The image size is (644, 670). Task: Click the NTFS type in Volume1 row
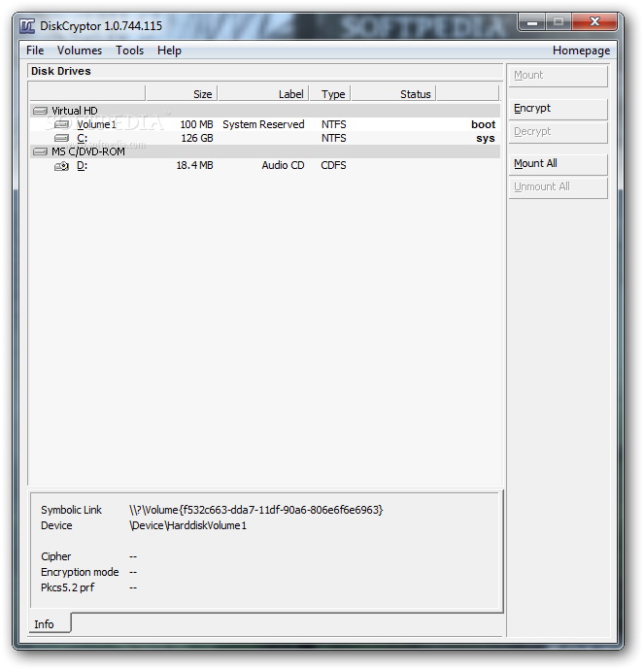(x=334, y=124)
